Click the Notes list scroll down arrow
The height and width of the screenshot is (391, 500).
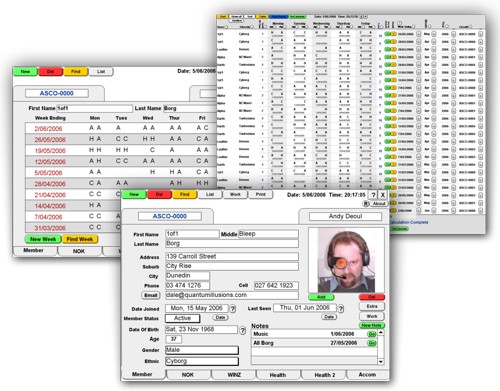click(x=380, y=362)
